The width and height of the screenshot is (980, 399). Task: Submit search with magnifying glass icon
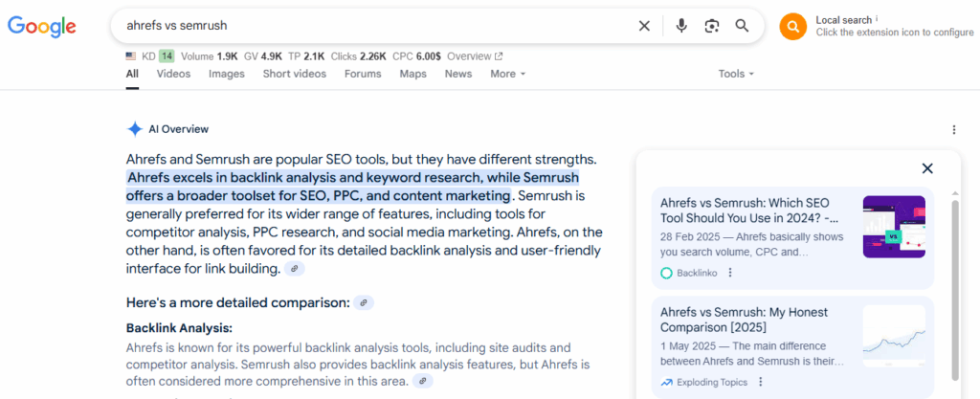click(742, 26)
